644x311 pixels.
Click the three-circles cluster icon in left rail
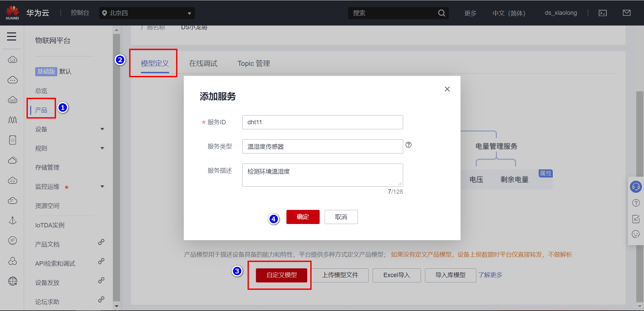point(13,261)
